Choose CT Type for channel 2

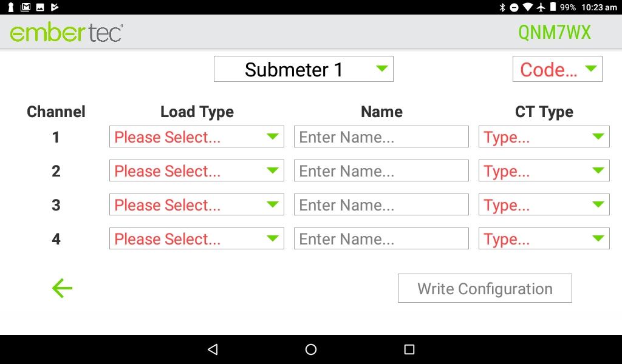(544, 170)
